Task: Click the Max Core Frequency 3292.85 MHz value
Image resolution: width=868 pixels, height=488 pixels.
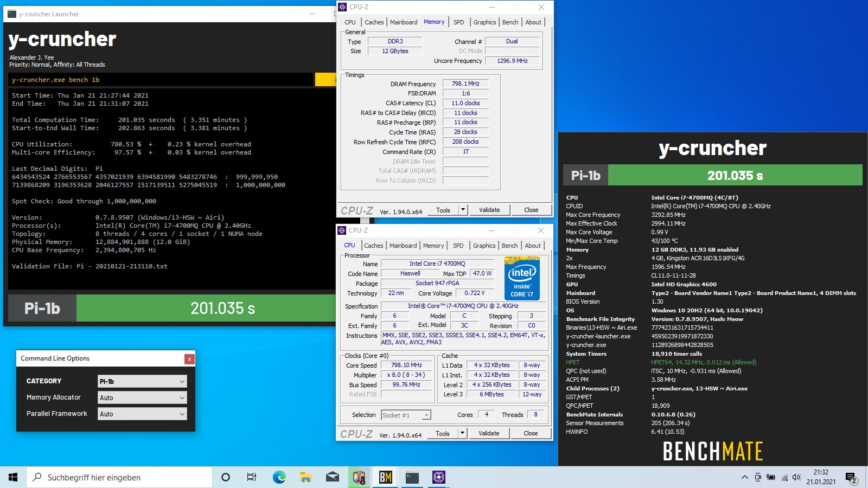Action: pos(668,215)
